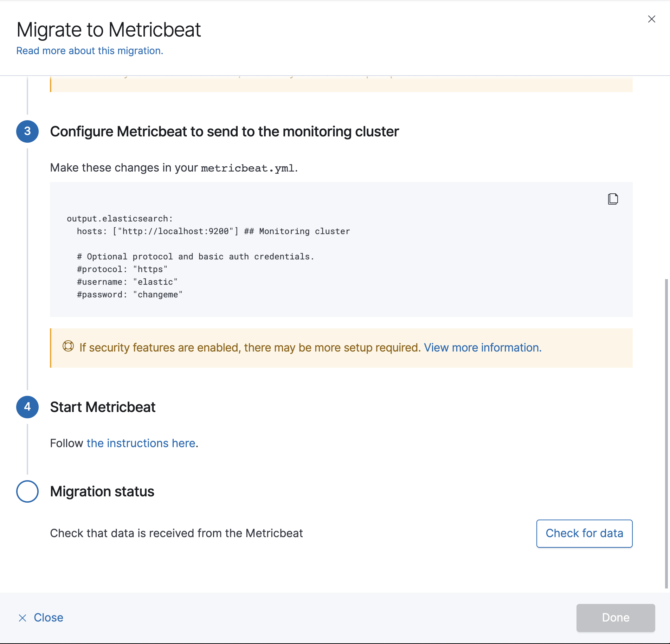The height and width of the screenshot is (644, 670).
Task: Click the Check for data button
Action: [x=584, y=533]
